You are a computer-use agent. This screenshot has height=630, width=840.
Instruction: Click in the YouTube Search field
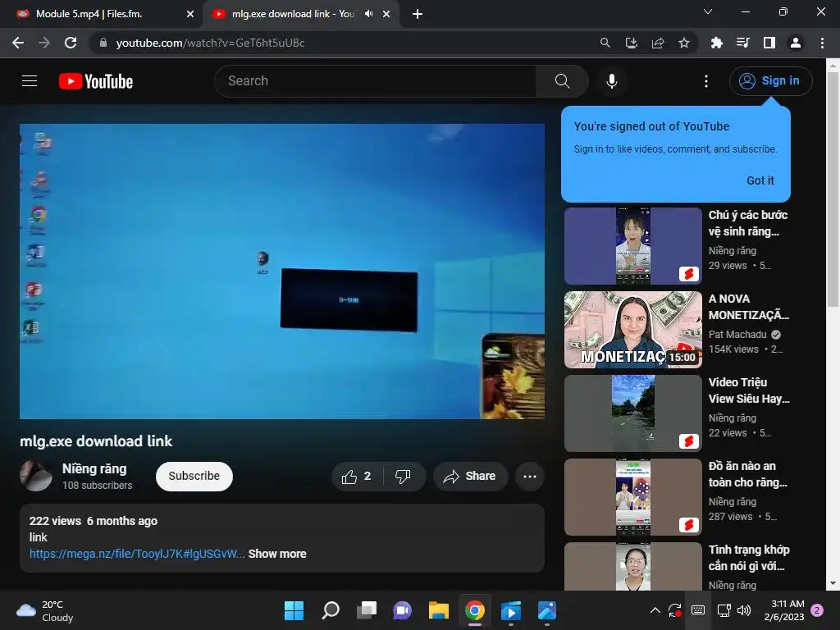click(x=375, y=81)
